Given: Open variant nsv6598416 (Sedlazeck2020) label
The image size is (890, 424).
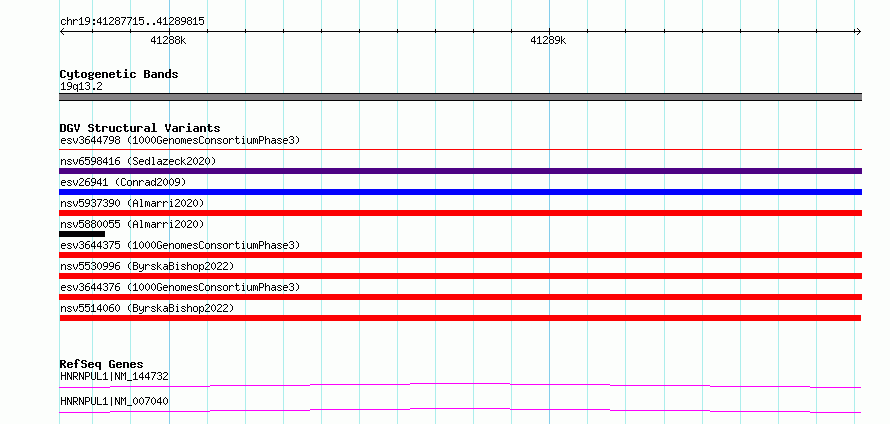Looking at the screenshot, I should 138,161.
